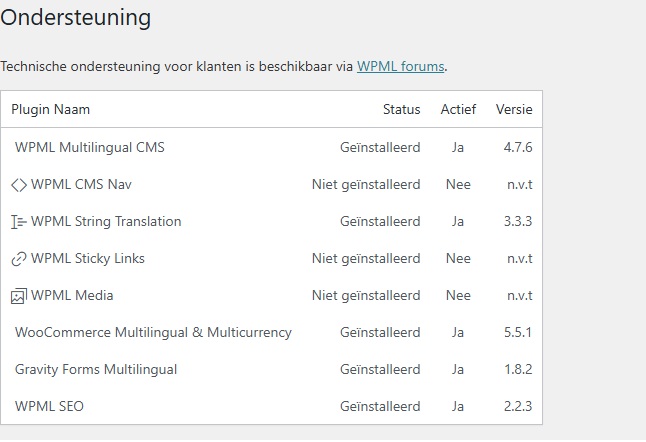Viewport: 646px width, 442px height.
Task: Select the Versie column header
Action: 514,110
